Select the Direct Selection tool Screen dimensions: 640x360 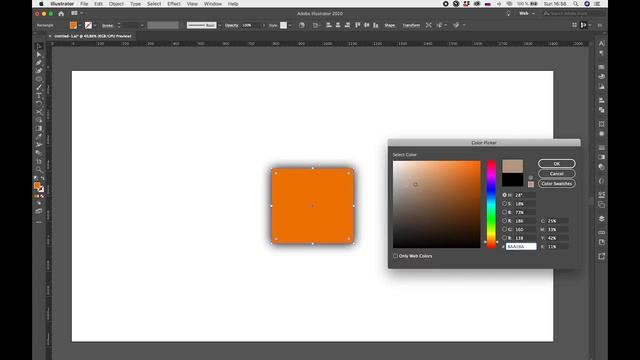click(39, 54)
